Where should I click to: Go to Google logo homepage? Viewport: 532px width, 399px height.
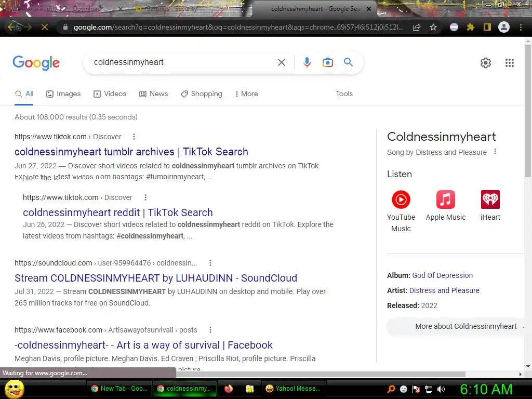click(36, 63)
